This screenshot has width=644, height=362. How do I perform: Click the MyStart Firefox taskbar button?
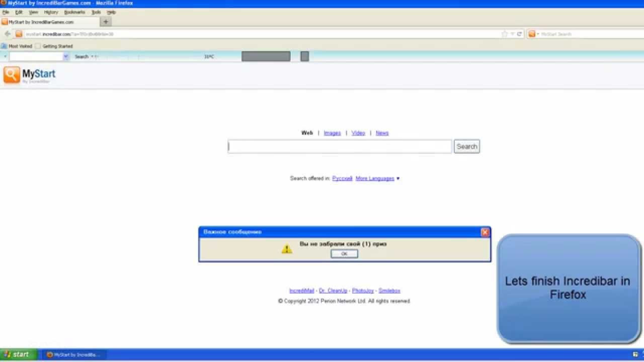[74, 354]
